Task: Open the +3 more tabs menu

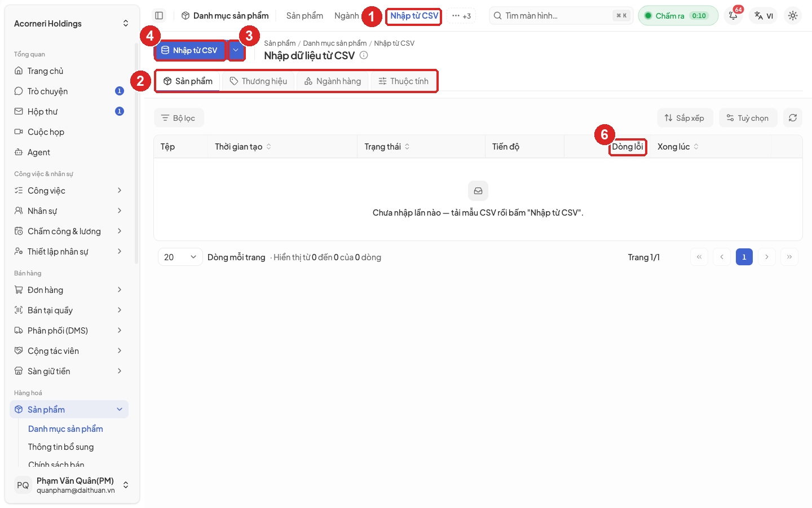Action: click(461, 16)
